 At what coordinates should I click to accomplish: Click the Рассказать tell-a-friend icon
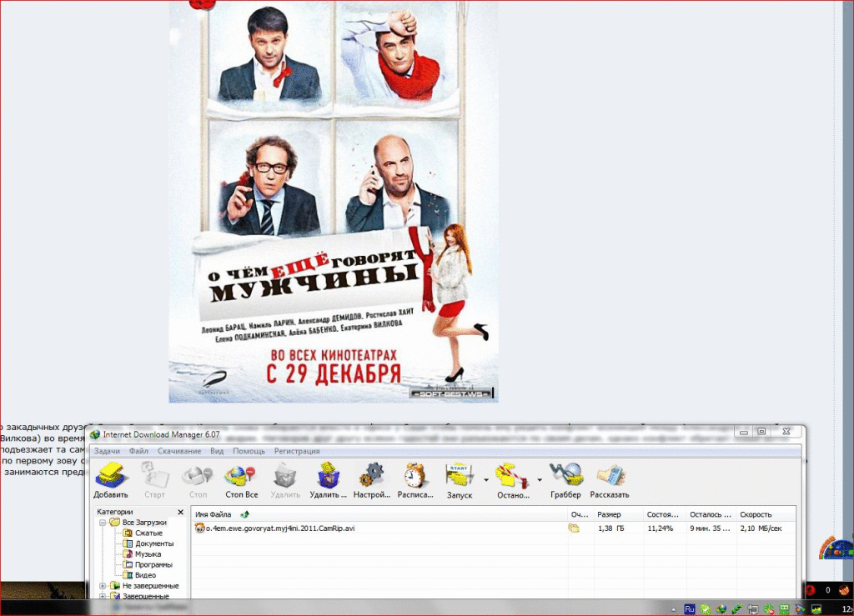pyautogui.click(x=610, y=475)
